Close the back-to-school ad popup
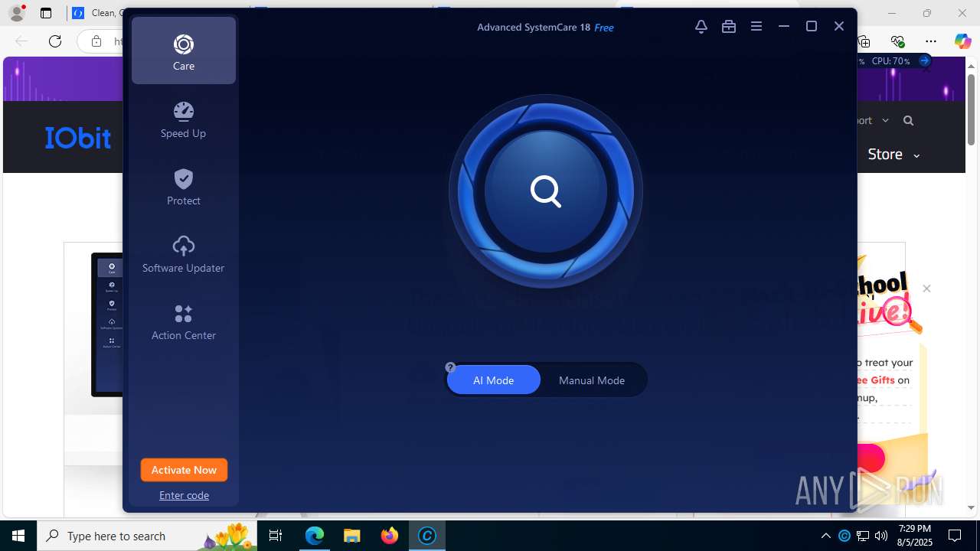The height and width of the screenshot is (551, 980). click(x=926, y=289)
